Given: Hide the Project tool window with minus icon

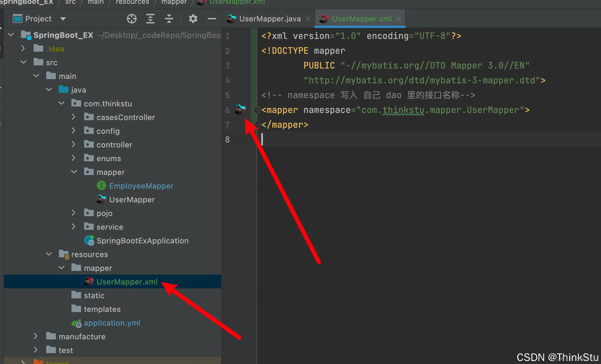Looking at the screenshot, I should 212,19.
